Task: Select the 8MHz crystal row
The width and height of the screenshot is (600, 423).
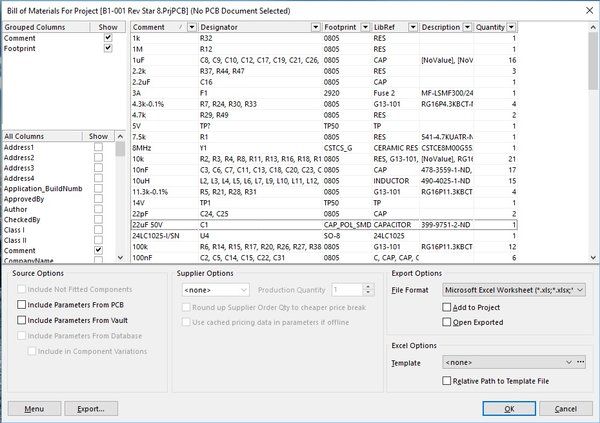Action: tap(324, 148)
